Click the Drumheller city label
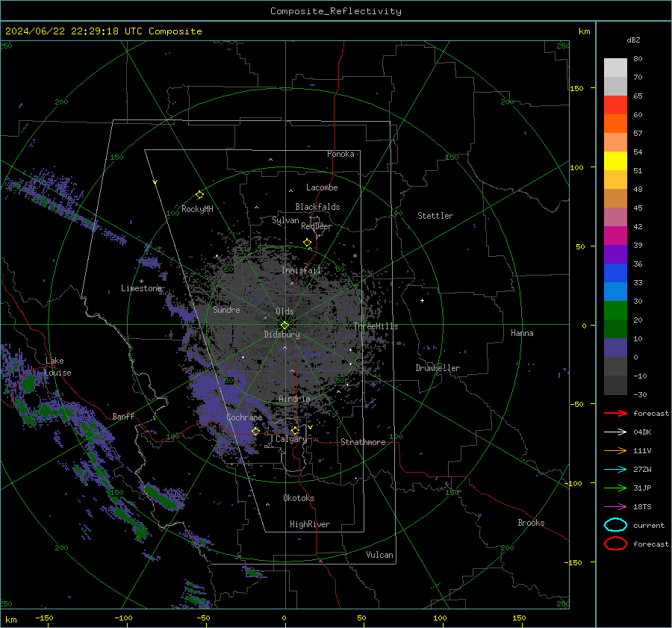Image resolution: width=672 pixels, height=628 pixels. point(438,368)
